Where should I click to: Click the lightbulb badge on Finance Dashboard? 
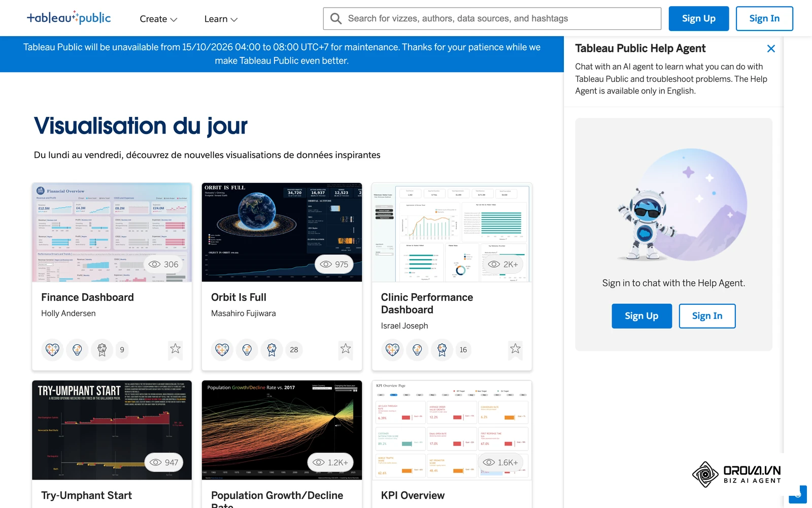[x=77, y=350]
